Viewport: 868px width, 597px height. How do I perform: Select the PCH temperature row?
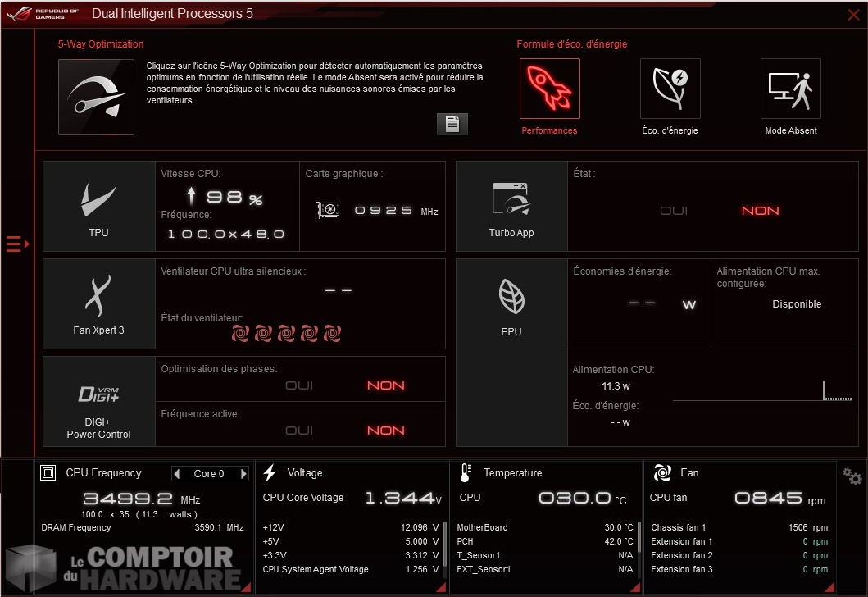tap(545, 541)
